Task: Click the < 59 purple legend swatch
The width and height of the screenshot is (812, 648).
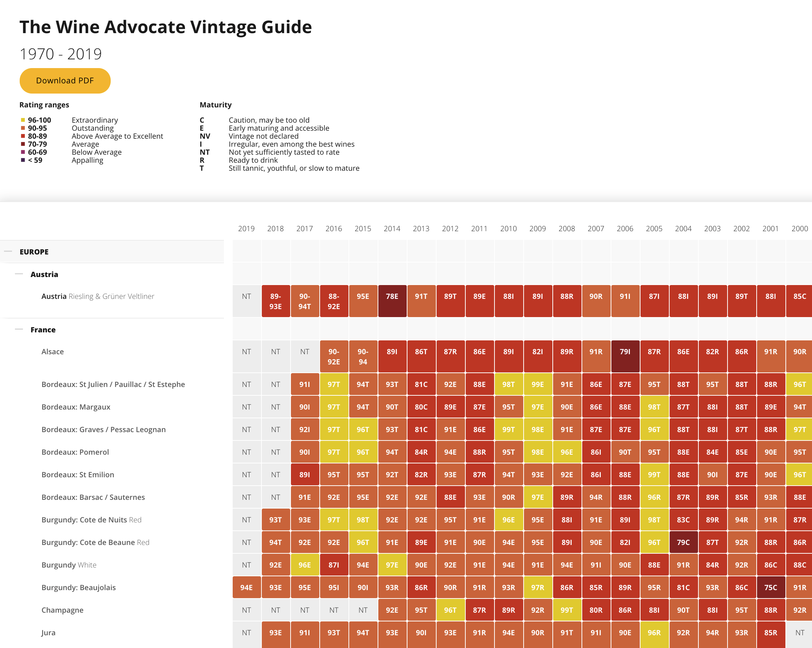Action: click(23, 160)
